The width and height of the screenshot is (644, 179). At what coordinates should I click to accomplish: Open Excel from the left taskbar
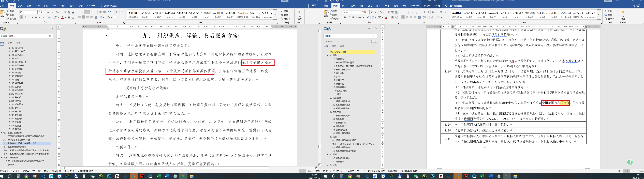coord(158,176)
